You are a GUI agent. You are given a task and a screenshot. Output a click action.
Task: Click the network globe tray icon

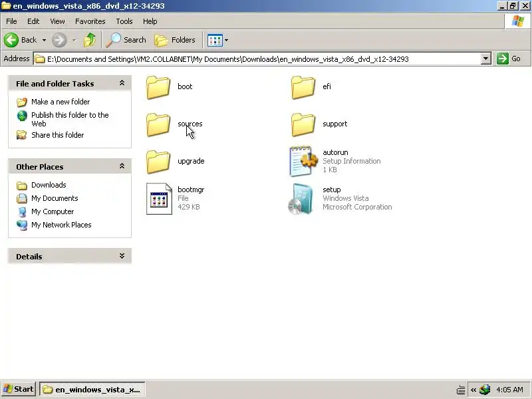coord(485,390)
